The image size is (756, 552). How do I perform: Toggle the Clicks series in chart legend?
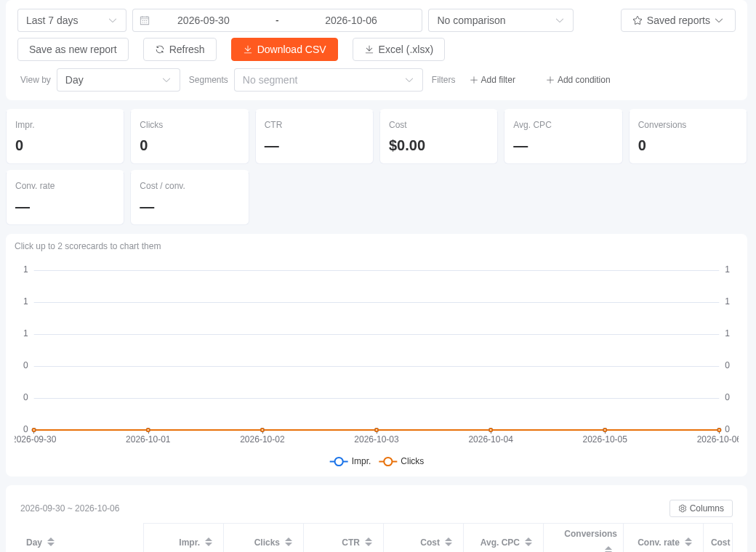(401, 461)
